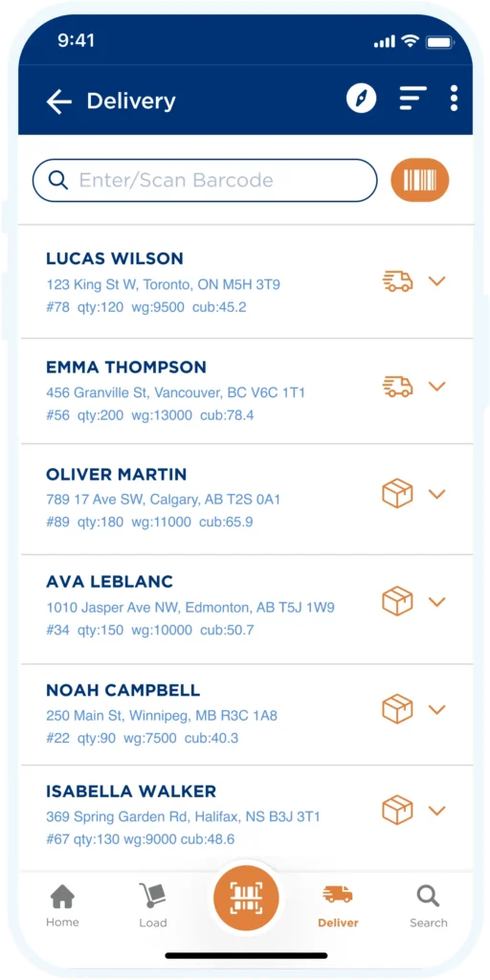Expand Emma Thompson delivery chevron
This screenshot has height=980, width=490.
click(x=436, y=387)
